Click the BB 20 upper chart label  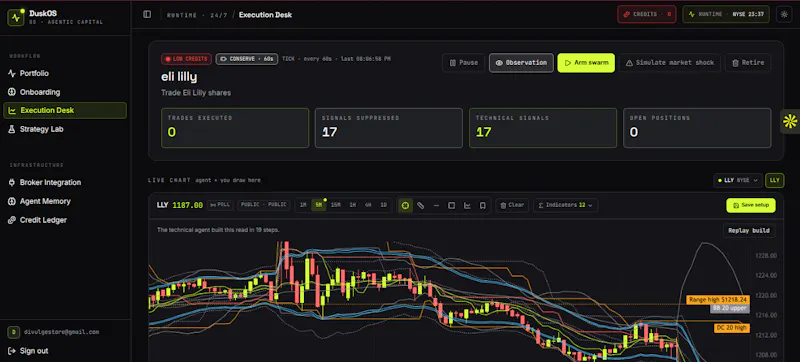730,308
